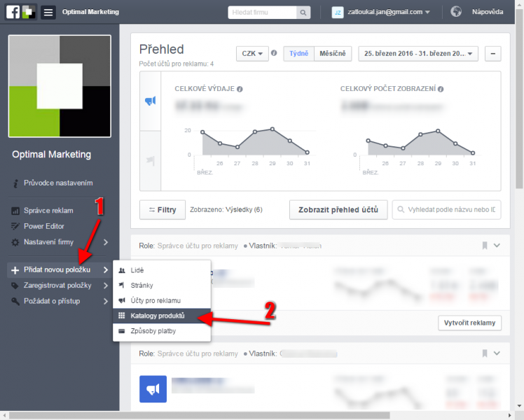This screenshot has width=524, height=420.
Task: Click Zobrazit přehled účtů button
Action: [x=338, y=210]
